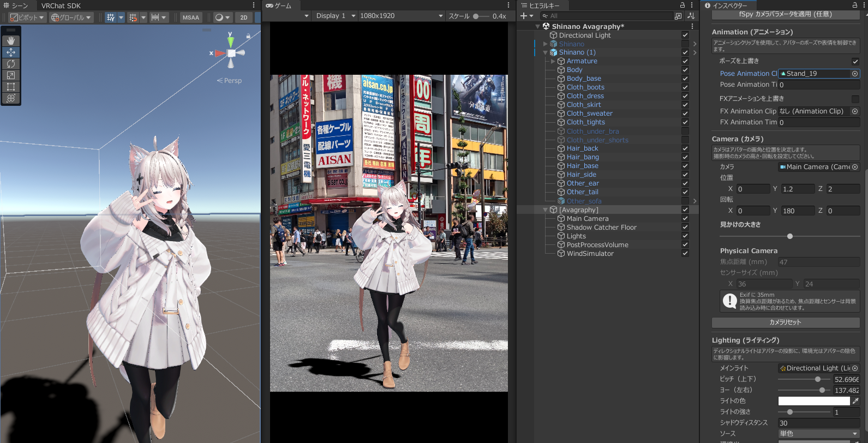
Task: Select the Scale tool
Action: click(x=11, y=75)
